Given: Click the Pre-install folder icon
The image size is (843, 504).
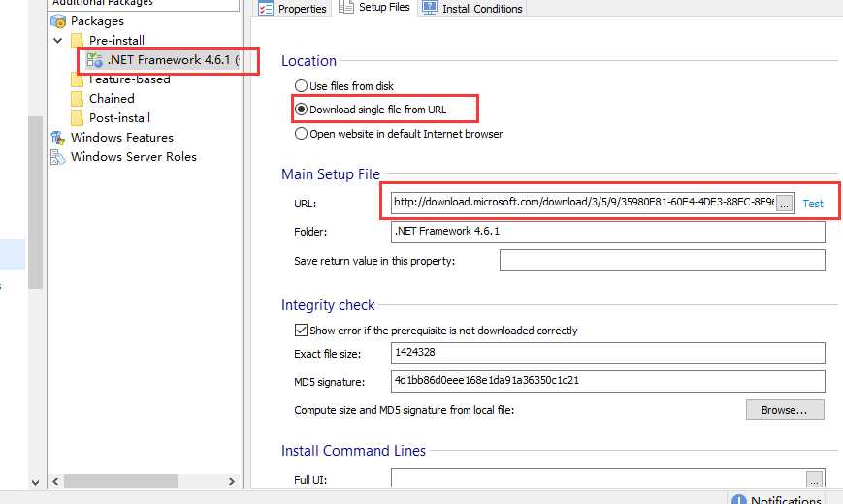Looking at the screenshot, I should click(x=78, y=41).
